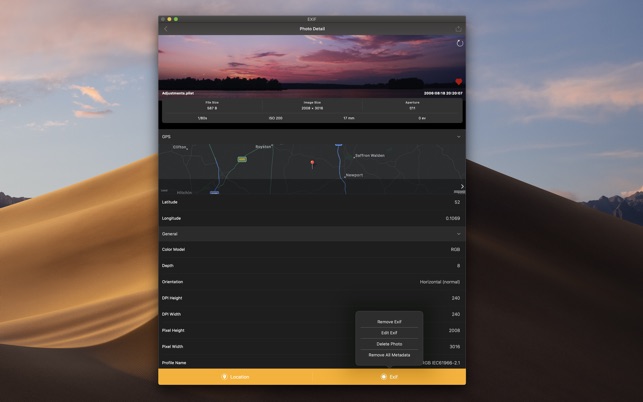Click the Newport label on the map
The image size is (643, 402).
(354, 175)
